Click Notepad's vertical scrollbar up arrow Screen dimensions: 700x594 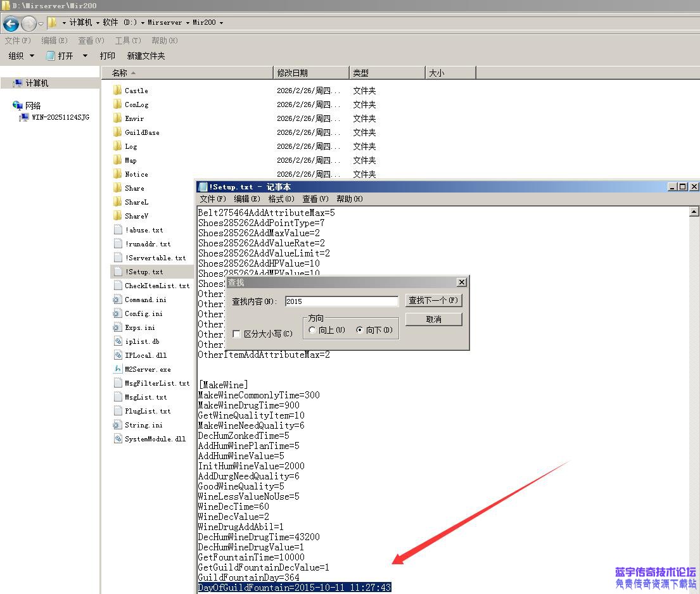click(694, 212)
